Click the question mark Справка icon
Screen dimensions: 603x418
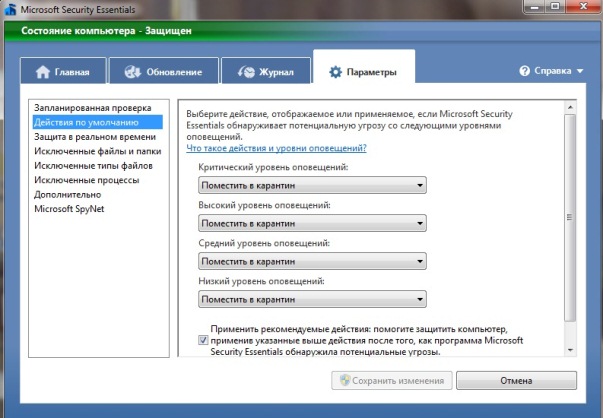(524, 71)
